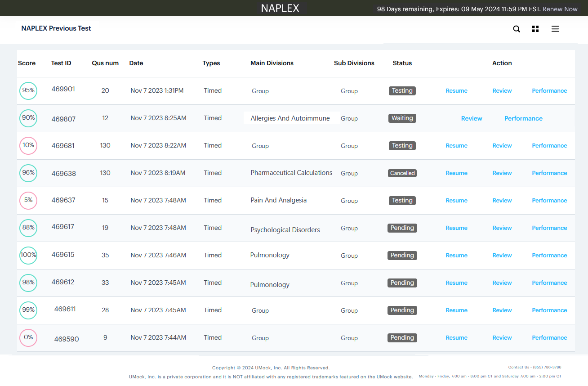This screenshot has height=386, width=588.
Task: Resume test 469611
Action: point(457,310)
